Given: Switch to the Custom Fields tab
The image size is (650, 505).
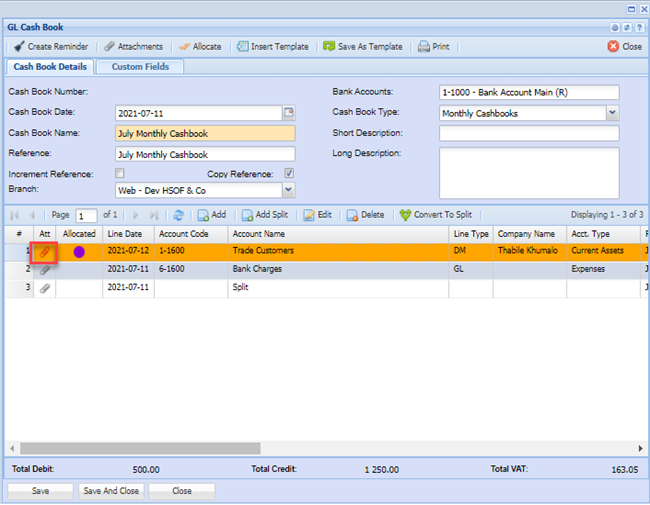Looking at the screenshot, I should pos(140,67).
